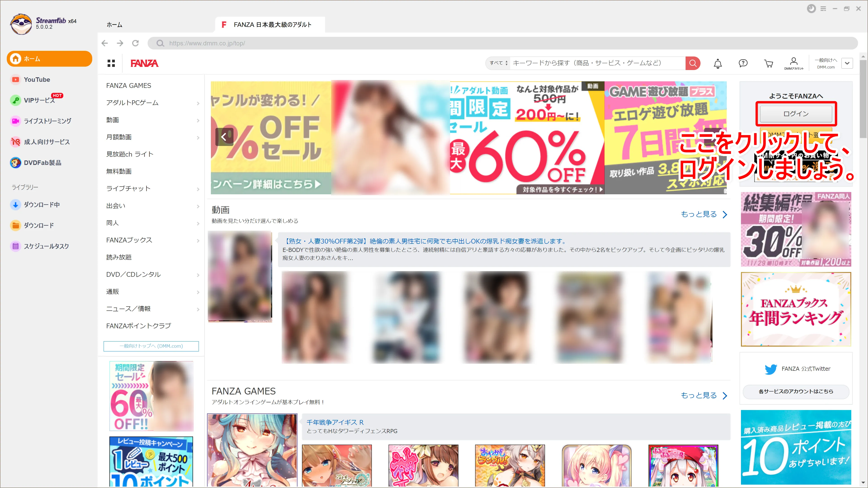Open the レビュー投稿キャンペーン banner on the left
The image size is (868, 488).
[x=151, y=461]
